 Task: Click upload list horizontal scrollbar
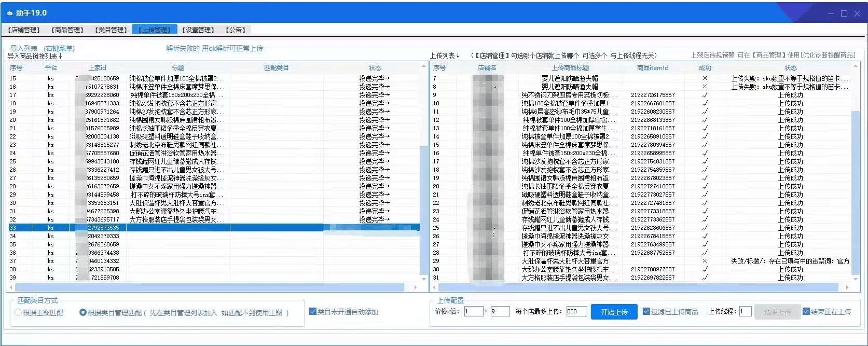[x=638, y=287]
